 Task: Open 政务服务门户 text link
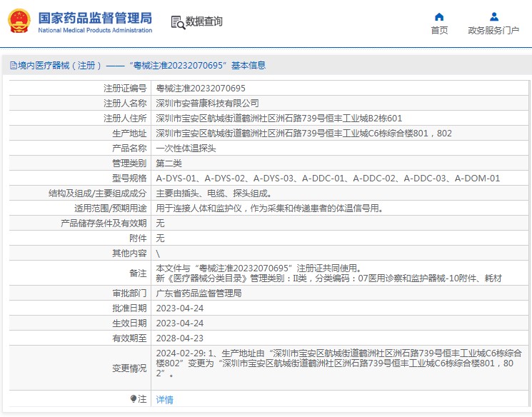click(x=493, y=31)
